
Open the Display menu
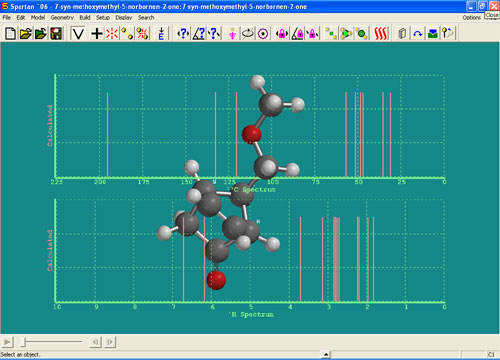pyautogui.click(x=124, y=17)
